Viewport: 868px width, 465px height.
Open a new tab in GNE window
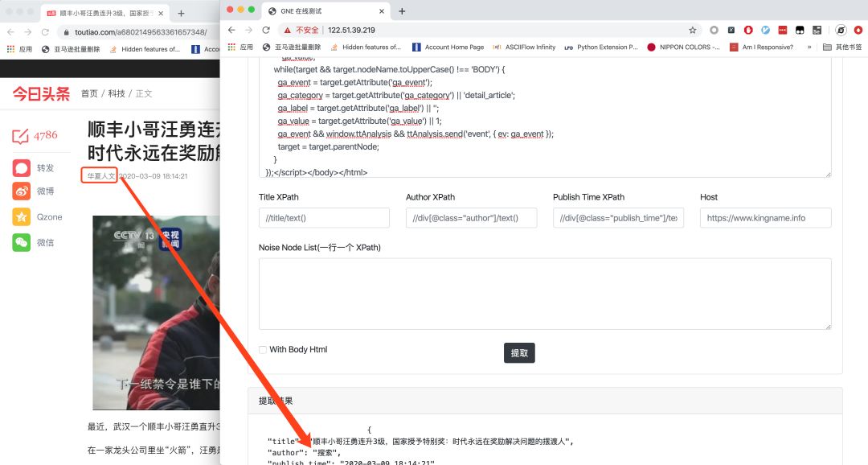(x=402, y=11)
